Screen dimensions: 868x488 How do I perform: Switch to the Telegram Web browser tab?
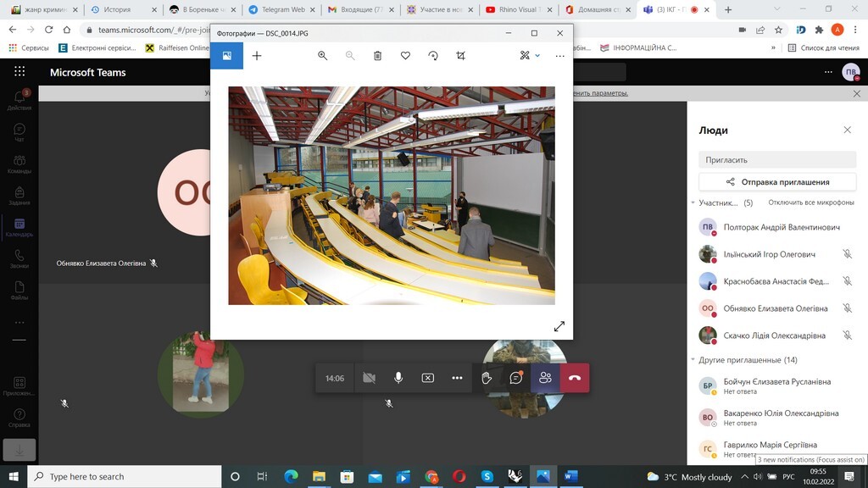pyautogui.click(x=277, y=10)
